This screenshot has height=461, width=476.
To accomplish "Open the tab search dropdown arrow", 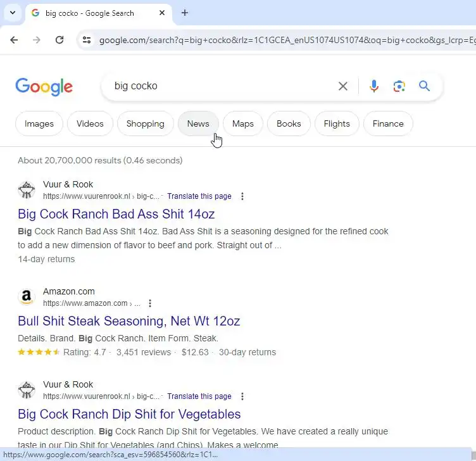I will (12, 13).
